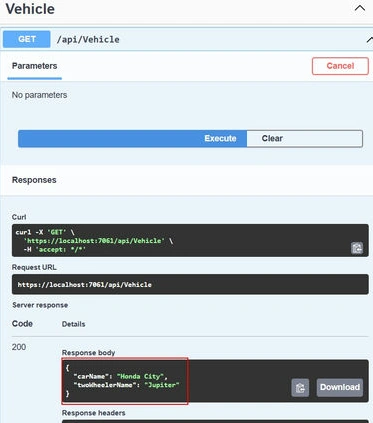Click the Vehicle section heading

tap(30, 9)
